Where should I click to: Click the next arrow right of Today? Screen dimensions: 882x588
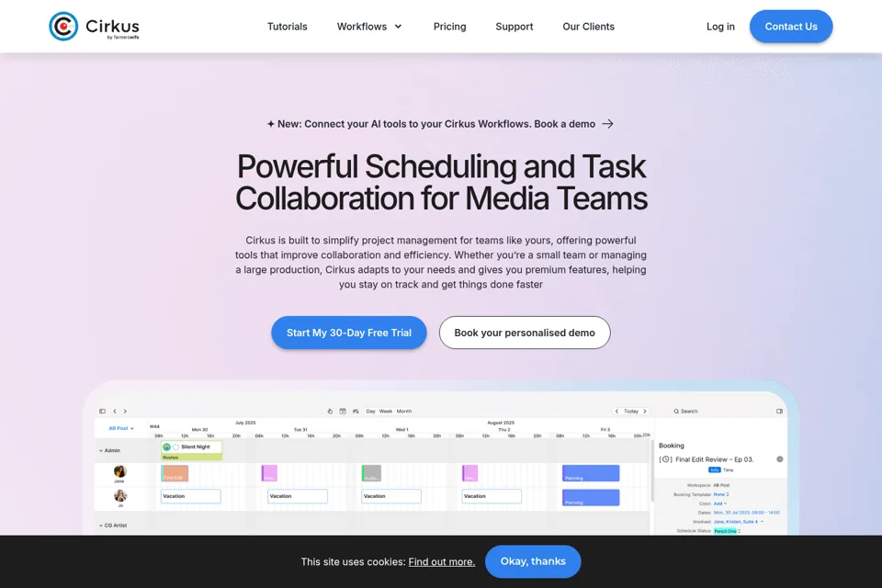pyautogui.click(x=645, y=412)
